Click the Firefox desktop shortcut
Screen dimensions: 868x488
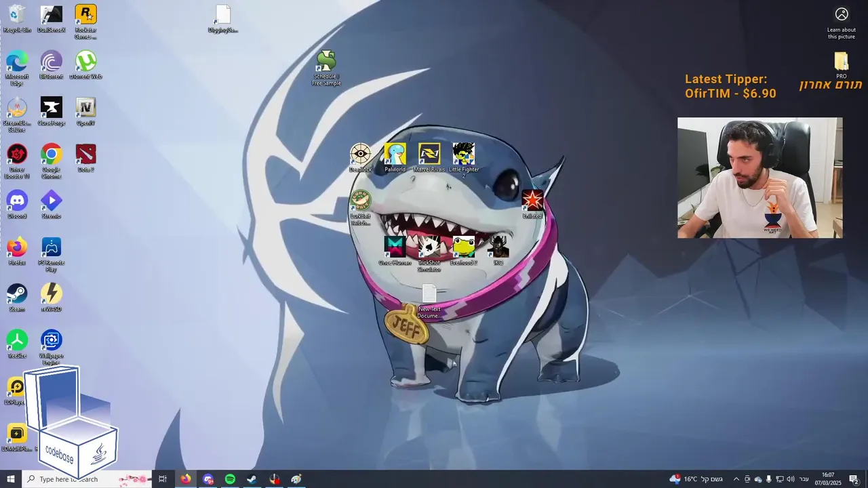coord(17,251)
